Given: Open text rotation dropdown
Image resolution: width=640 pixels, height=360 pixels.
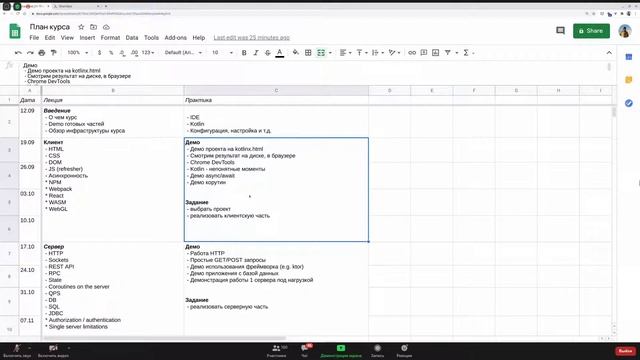Looking at the screenshot, I should (x=394, y=53).
